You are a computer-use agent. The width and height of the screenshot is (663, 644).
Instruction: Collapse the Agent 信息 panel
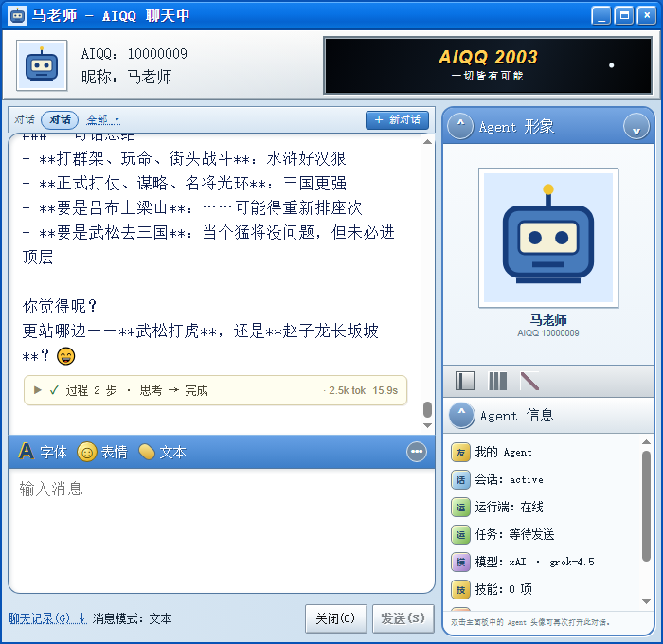(462, 415)
